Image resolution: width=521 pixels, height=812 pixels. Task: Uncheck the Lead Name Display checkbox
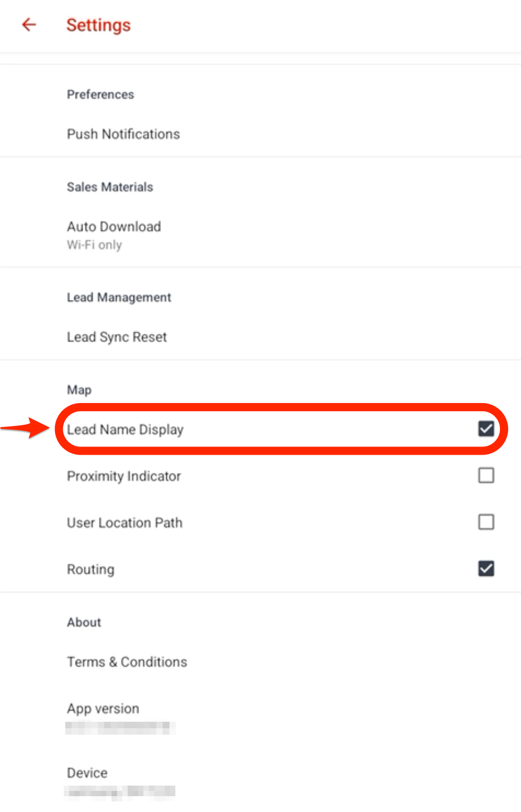[486, 429]
